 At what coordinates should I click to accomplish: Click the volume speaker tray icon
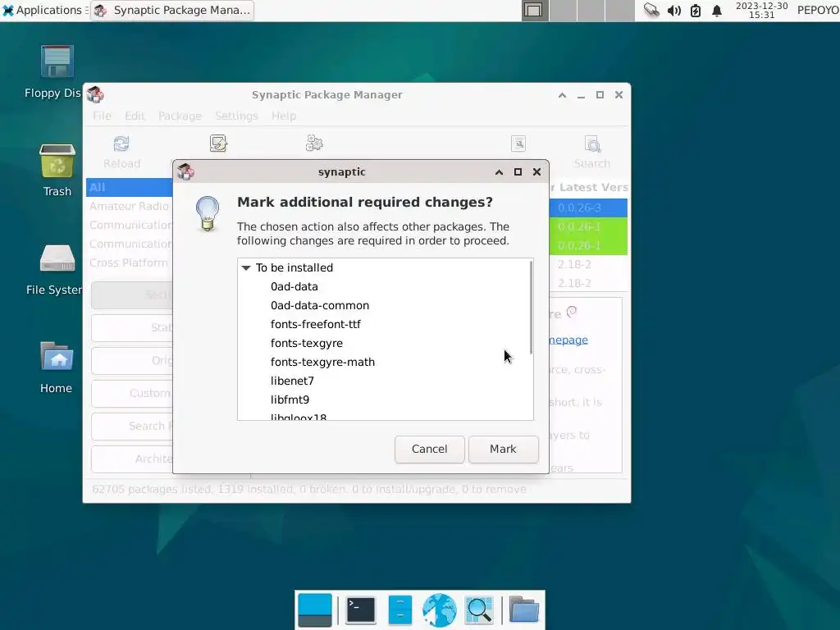pos(674,10)
